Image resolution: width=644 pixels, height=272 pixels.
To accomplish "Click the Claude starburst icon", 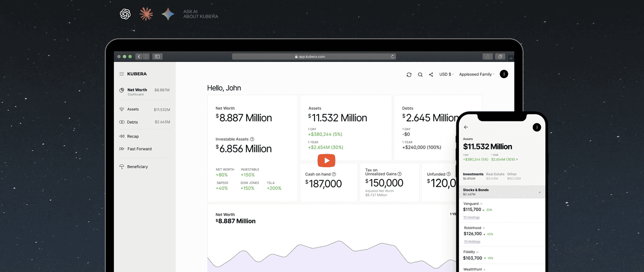I will [x=146, y=14].
